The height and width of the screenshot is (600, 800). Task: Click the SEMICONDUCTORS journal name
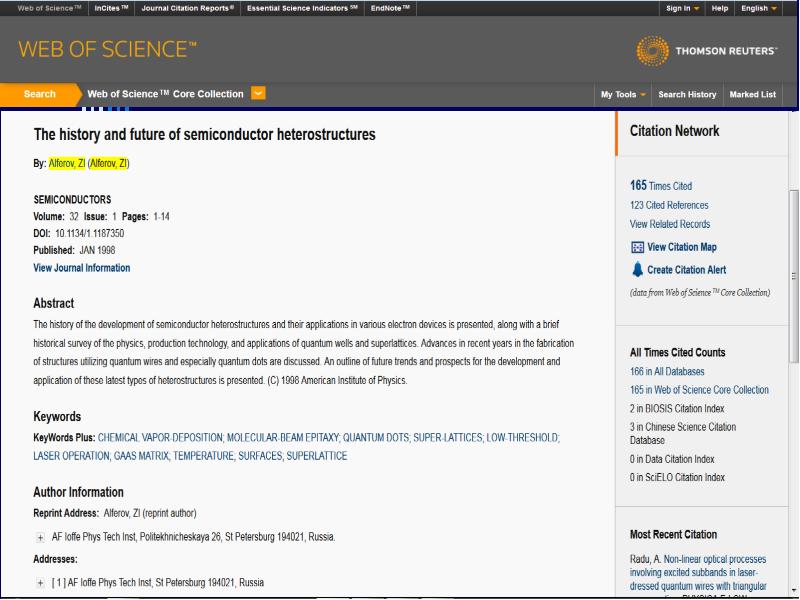point(72,199)
